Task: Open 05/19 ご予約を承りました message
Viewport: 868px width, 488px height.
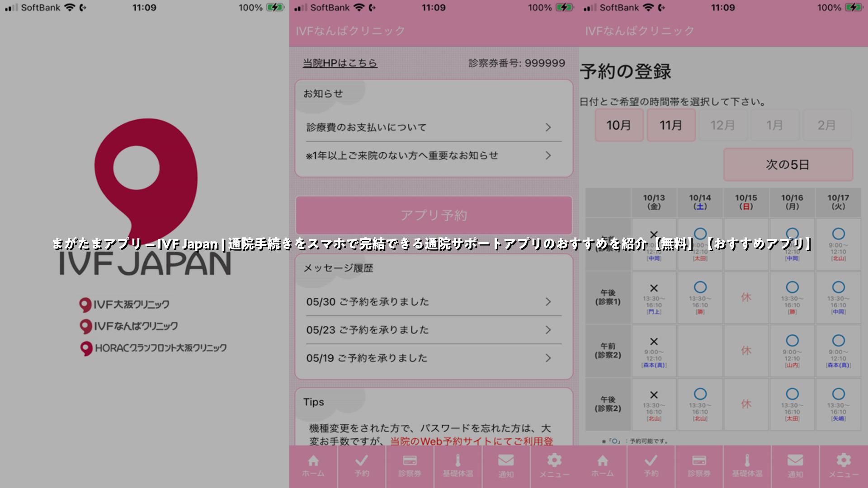Action: point(434,358)
